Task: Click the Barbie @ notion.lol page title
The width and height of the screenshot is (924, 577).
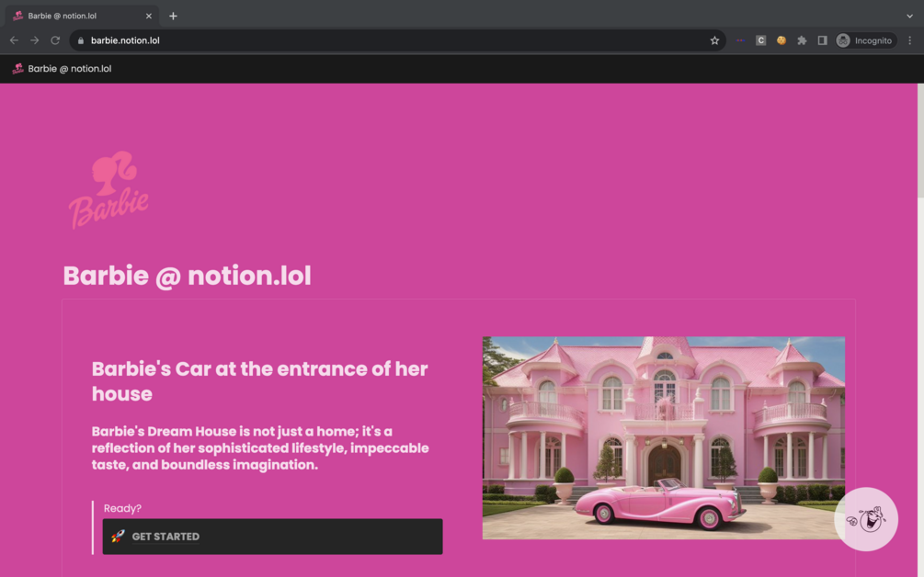Action: pyautogui.click(x=187, y=276)
